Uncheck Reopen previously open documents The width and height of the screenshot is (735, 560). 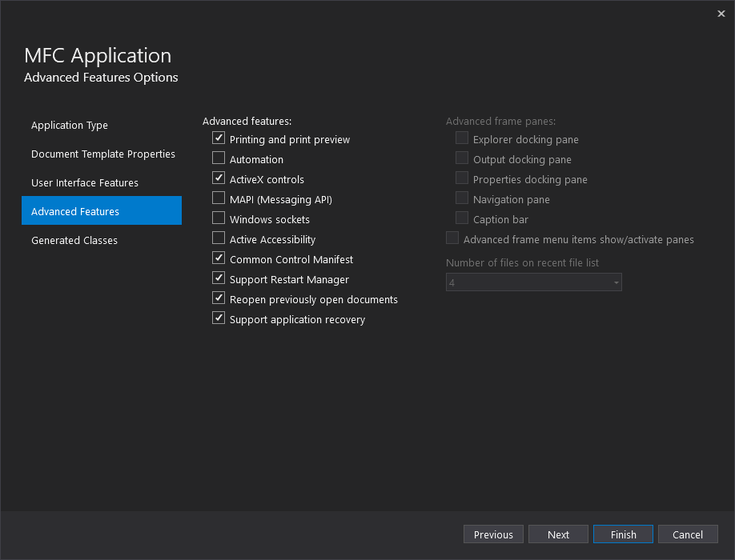coord(219,298)
